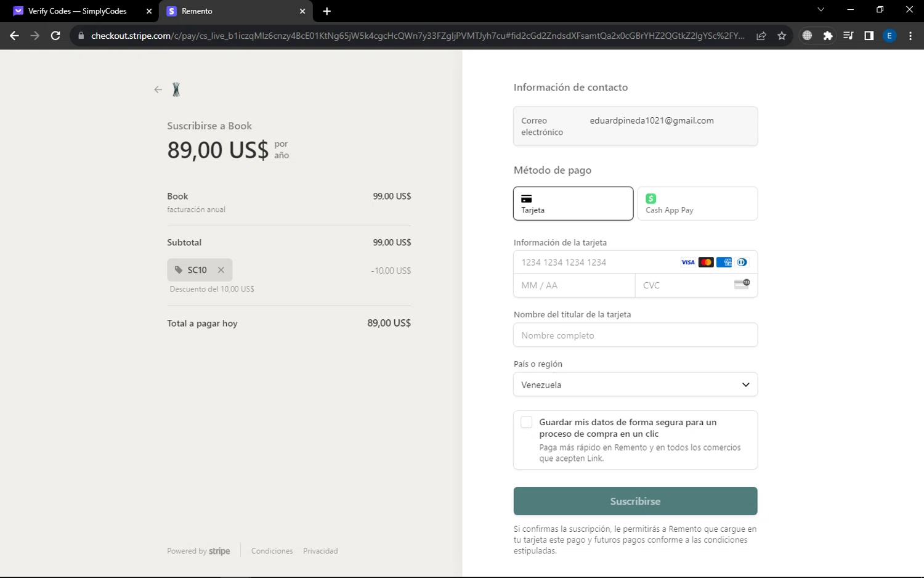Screen dimensions: 924x578
Task: Bookmark this page with the star icon
Action: click(782, 36)
